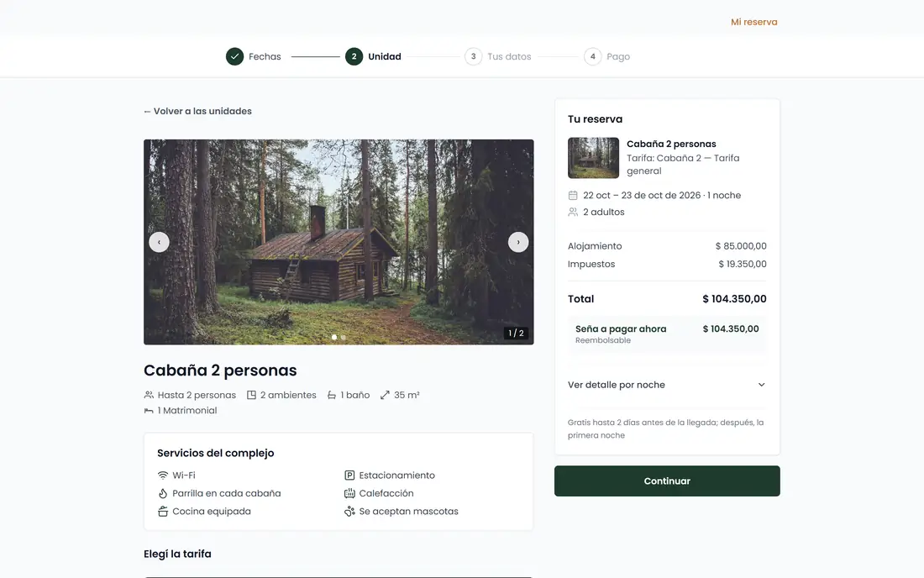This screenshot has width=924, height=578.
Task: Click the calendar icon beside reservation dates
Action: point(573,196)
